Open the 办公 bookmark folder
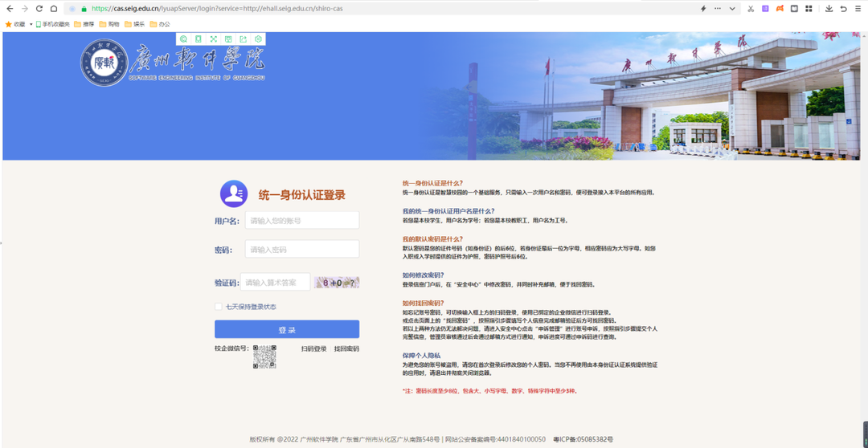Image resolution: width=868 pixels, height=448 pixels. [159, 24]
